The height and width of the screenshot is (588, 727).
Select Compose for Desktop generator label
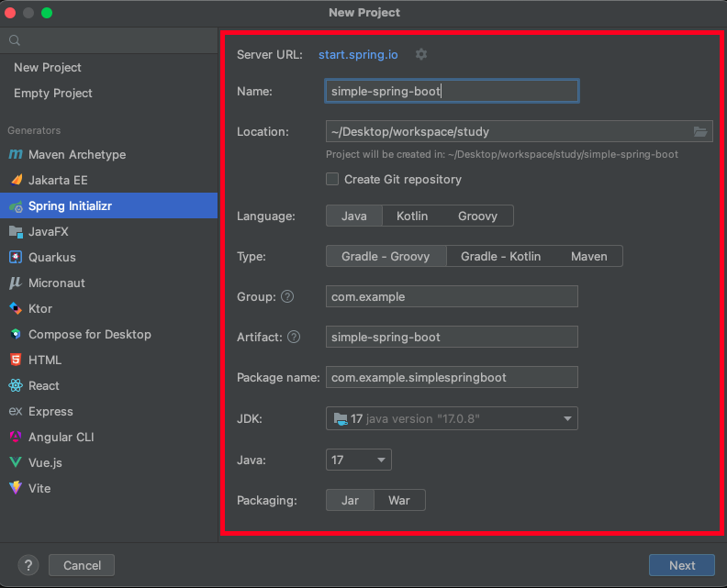click(90, 334)
